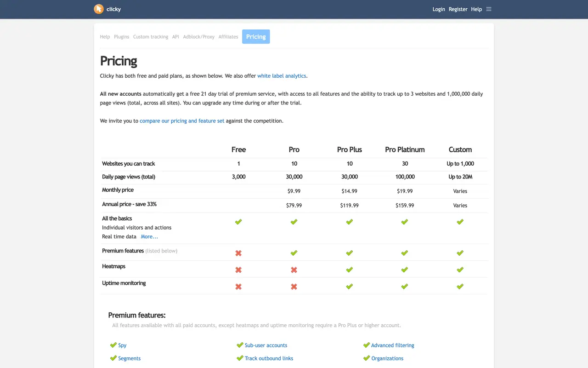This screenshot has width=588, height=368.
Task: Open the Segments feature link
Action: click(x=130, y=358)
